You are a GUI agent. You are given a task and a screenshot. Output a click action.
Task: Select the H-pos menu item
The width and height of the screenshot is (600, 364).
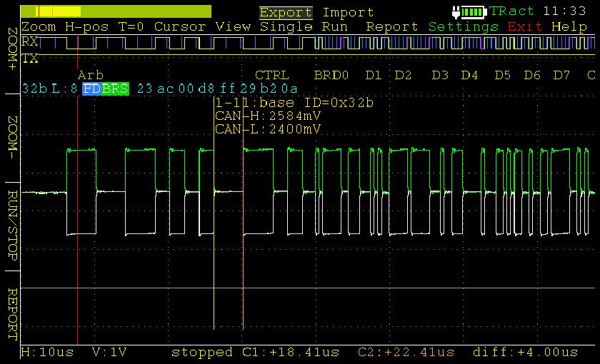pos(88,26)
